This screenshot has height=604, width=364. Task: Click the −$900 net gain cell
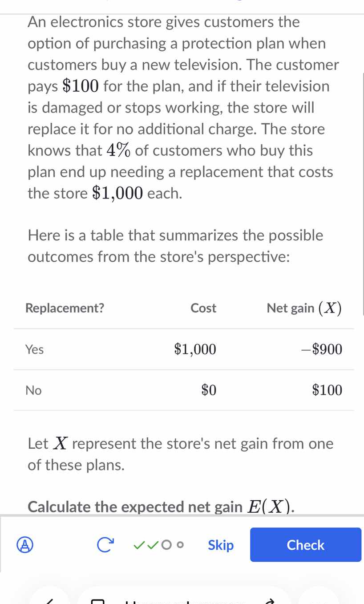321,349
